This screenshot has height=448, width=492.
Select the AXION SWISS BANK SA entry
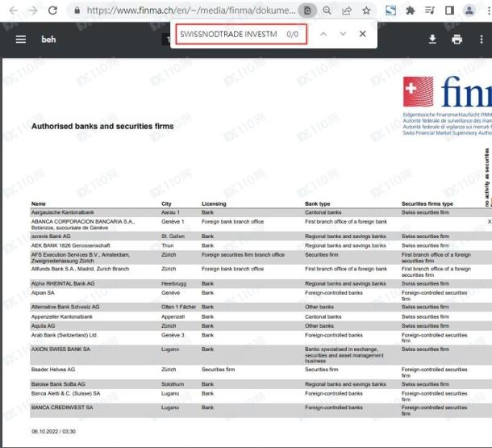pyautogui.click(x=60, y=349)
